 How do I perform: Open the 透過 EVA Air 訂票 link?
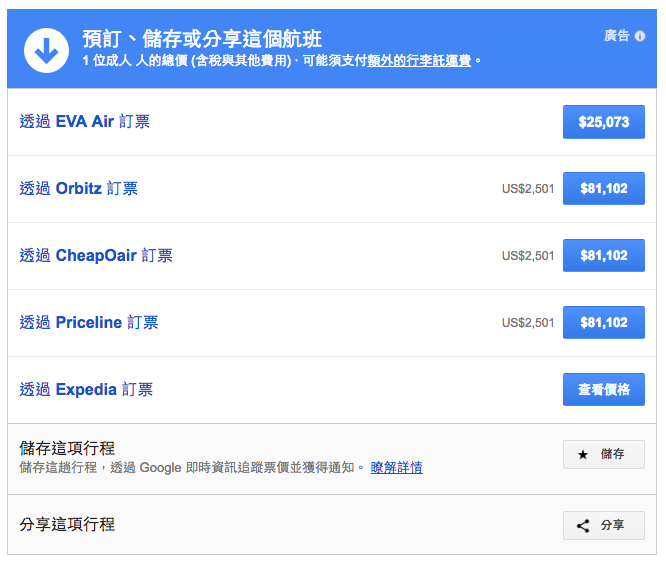click(x=85, y=122)
